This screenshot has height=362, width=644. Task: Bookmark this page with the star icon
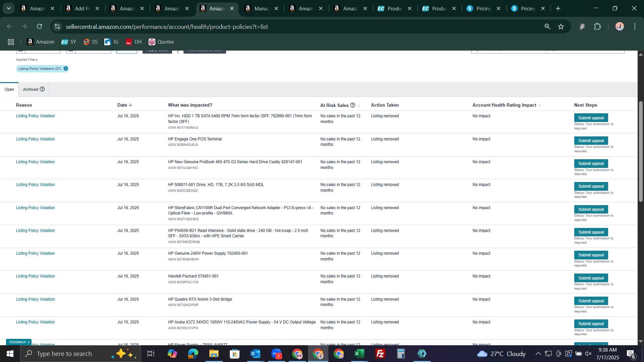click(x=561, y=26)
